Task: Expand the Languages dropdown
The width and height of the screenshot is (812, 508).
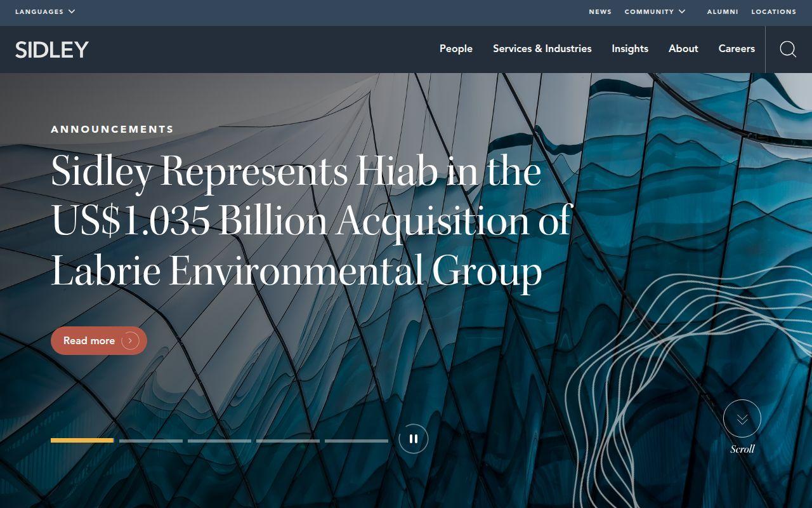Action: point(45,11)
